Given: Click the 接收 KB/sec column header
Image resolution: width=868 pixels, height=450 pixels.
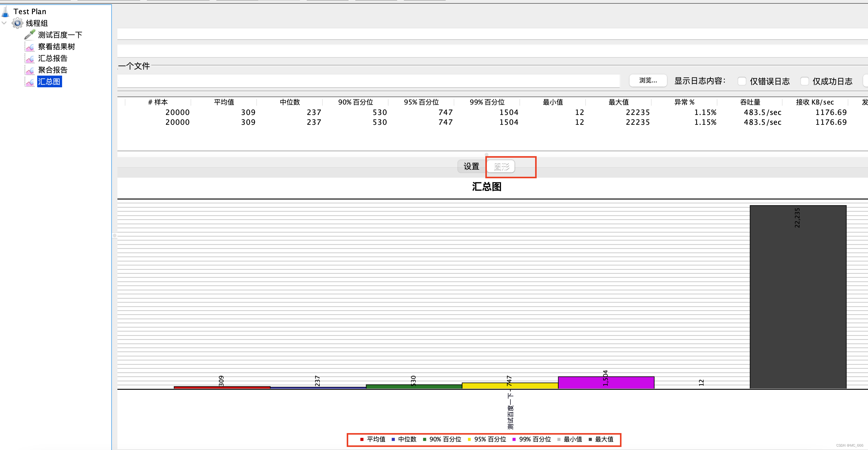Looking at the screenshot, I should [815, 102].
